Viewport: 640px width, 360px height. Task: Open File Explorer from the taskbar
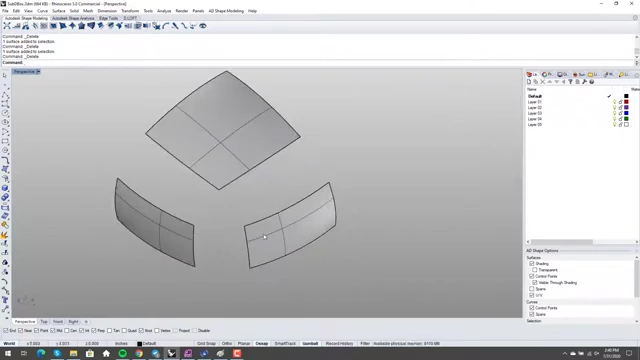click(x=73, y=353)
